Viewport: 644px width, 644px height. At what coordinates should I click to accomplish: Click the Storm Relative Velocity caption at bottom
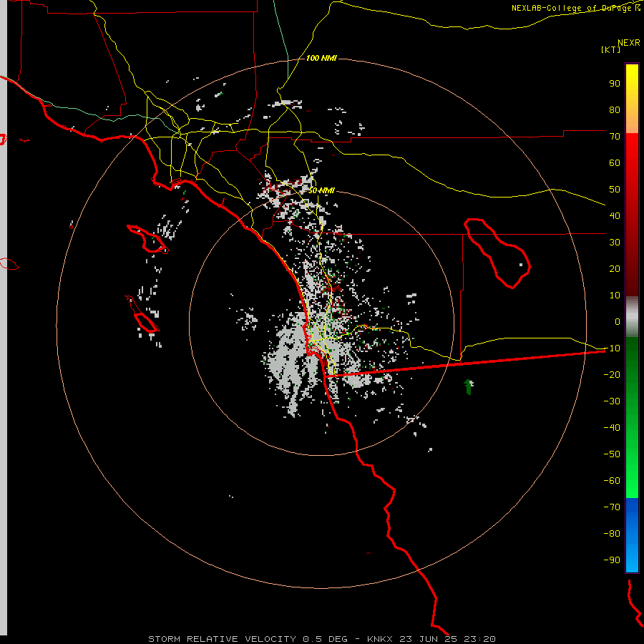[x=321, y=639]
